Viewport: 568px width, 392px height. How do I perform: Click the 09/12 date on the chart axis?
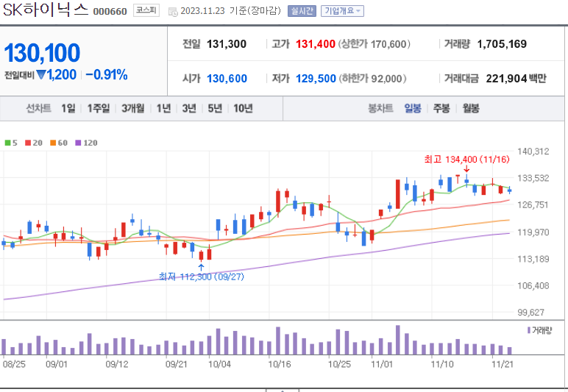(117, 364)
